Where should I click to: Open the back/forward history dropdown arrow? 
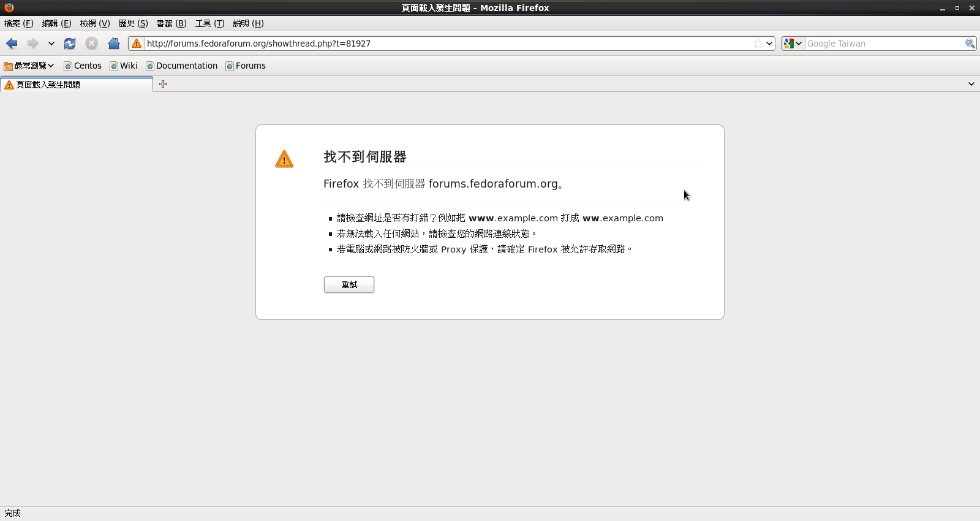tap(51, 44)
